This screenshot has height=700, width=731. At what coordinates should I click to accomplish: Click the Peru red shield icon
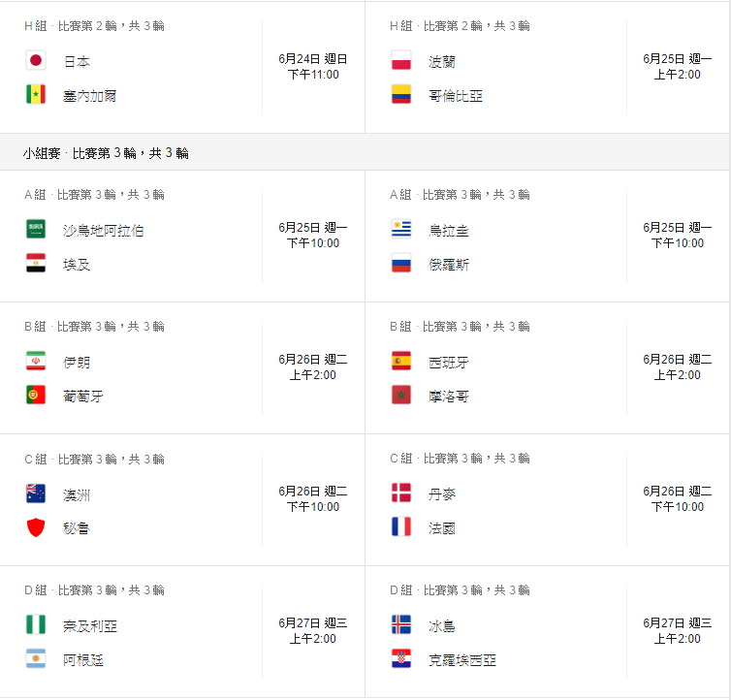(x=36, y=527)
